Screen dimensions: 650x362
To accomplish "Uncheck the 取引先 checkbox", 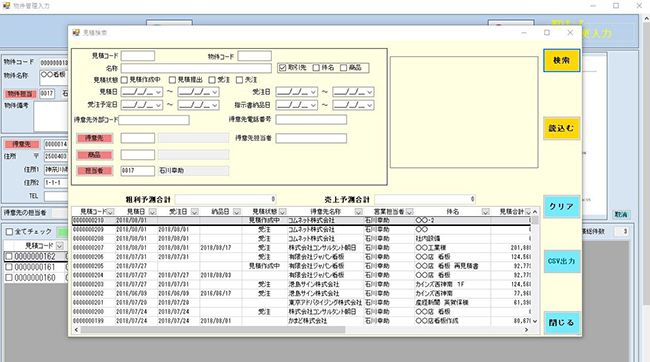I will pos(283,68).
